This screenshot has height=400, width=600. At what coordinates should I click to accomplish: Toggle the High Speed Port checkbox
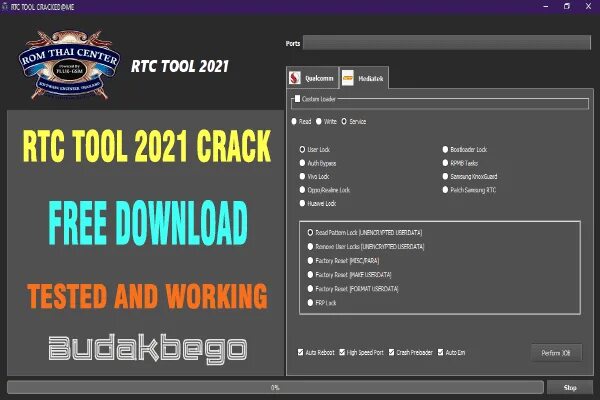342,352
